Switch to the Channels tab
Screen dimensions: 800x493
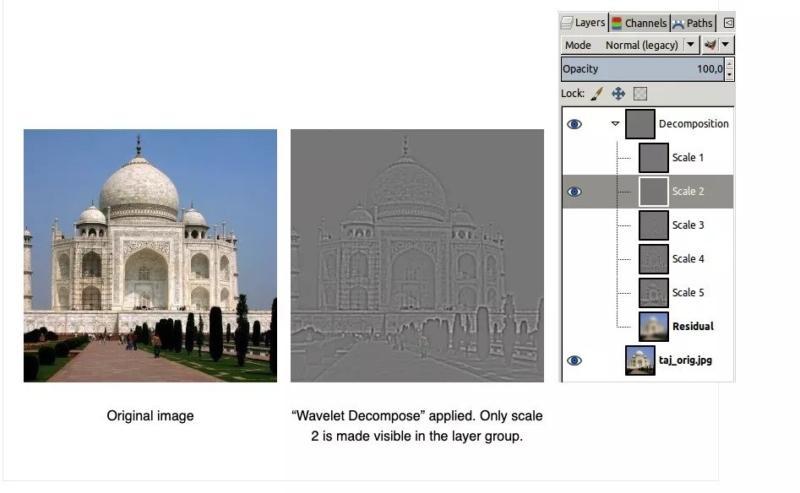tap(639, 23)
